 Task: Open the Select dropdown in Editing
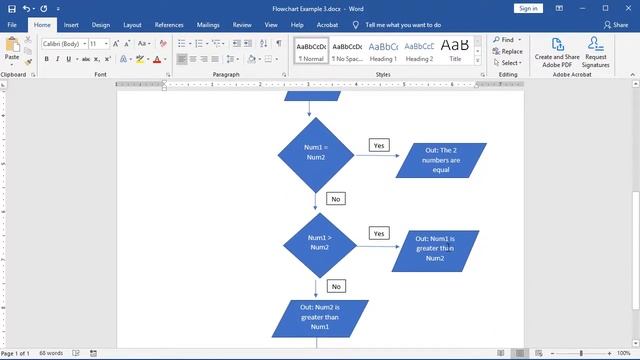tap(508, 63)
